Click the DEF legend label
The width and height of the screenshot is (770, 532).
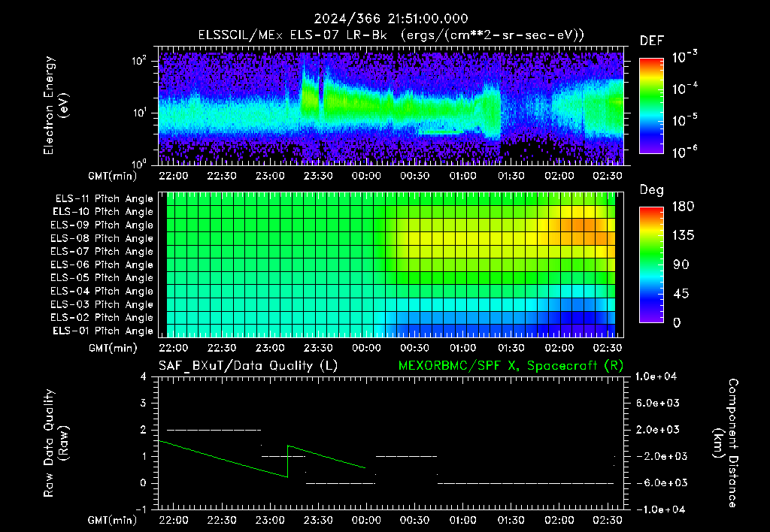click(652, 41)
